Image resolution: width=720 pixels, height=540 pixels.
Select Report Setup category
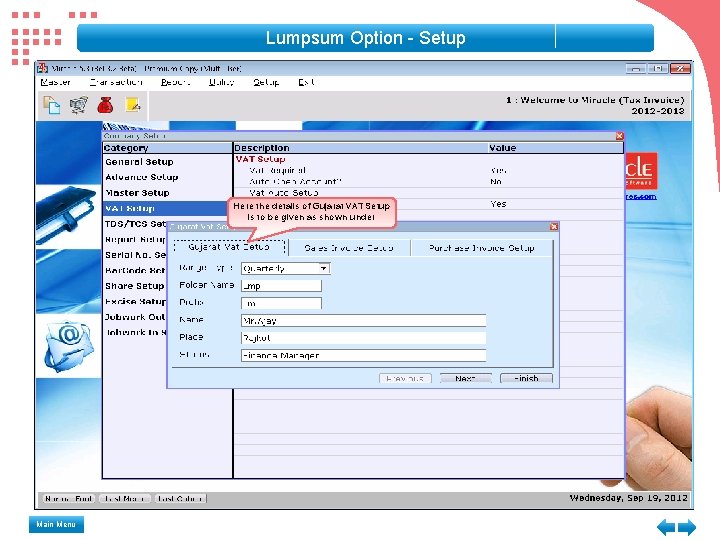tap(135, 240)
